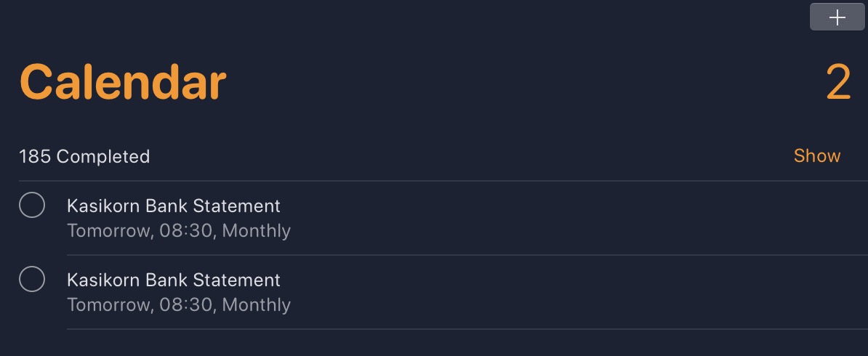Screen dimensions: 868x356
Task: Mark the first Kasikorn Bank Statement complete
Action: [32, 206]
